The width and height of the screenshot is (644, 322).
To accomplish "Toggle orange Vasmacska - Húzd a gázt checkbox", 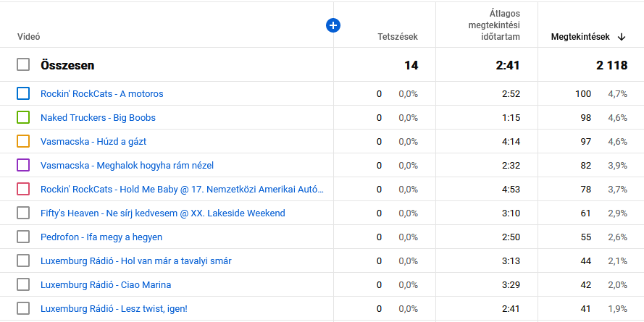I will coord(23,141).
